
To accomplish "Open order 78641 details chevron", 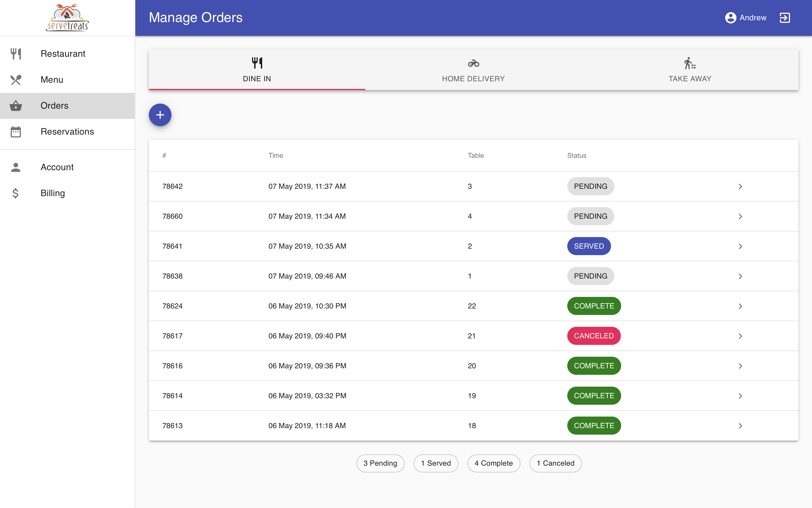I will (740, 246).
